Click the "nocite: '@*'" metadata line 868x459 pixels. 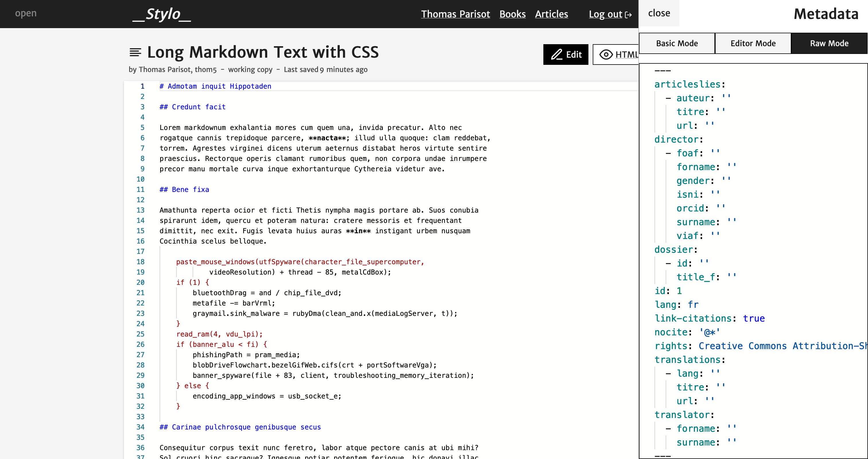point(687,332)
